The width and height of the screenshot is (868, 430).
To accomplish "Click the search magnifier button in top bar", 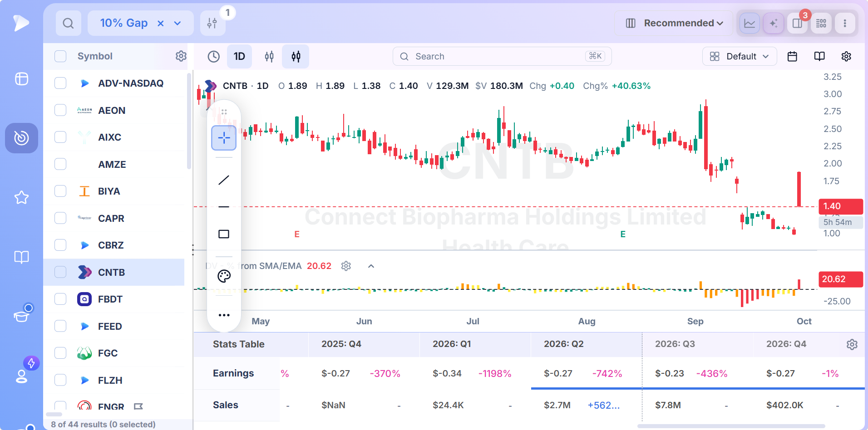I will point(69,23).
